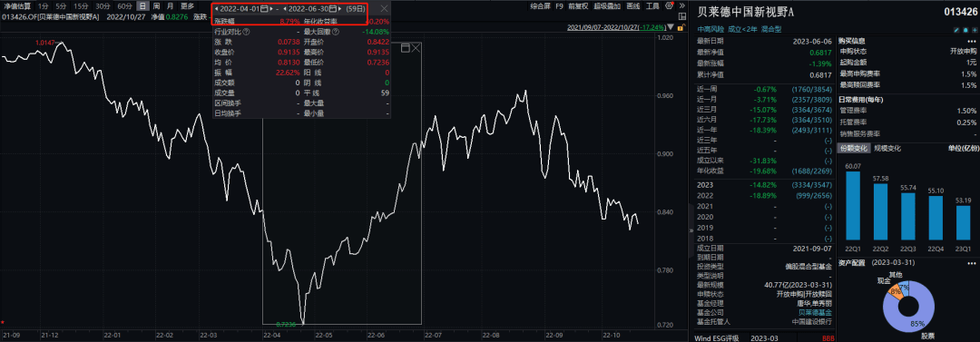980x342 pixels.
Task: Step start date forward with right arrow
Action: coord(272,9)
